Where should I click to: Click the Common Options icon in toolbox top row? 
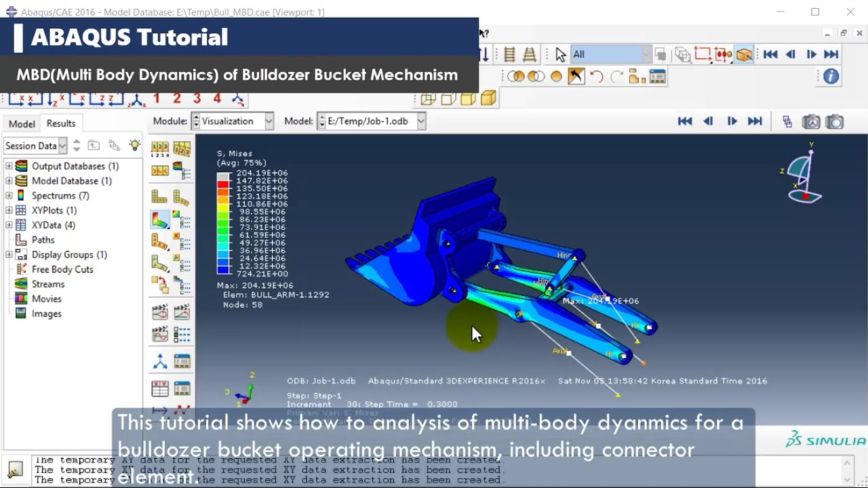pos(160,148)
